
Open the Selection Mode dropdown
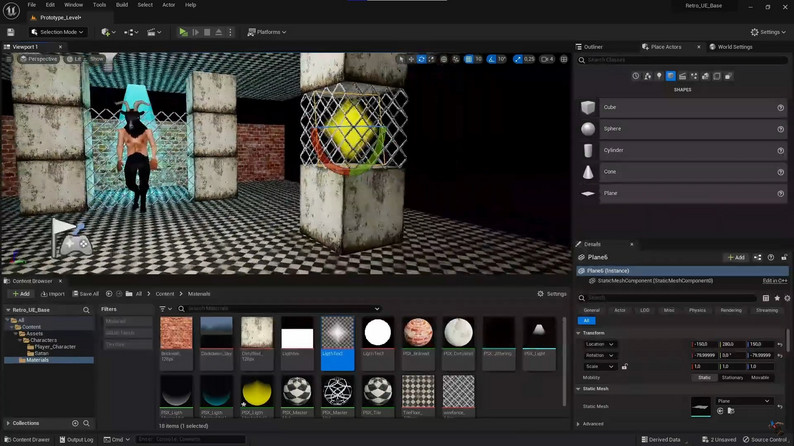57,32
